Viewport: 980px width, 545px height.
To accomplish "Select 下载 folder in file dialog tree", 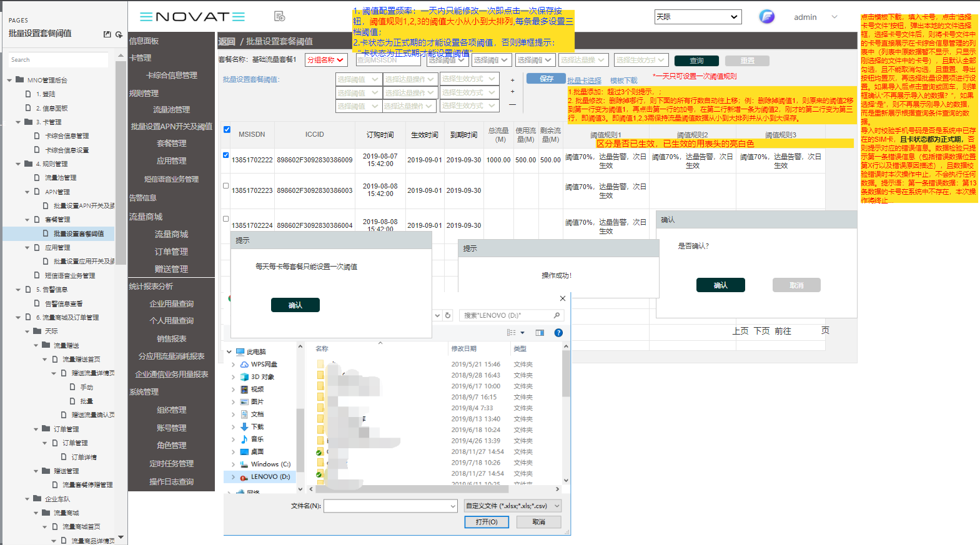I will coord(257,426).
